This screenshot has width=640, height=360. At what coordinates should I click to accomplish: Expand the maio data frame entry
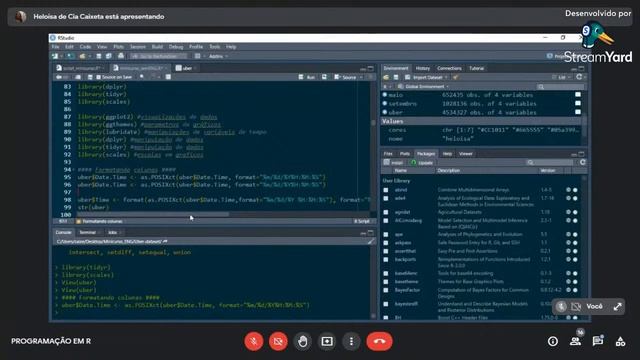point(384,95)
